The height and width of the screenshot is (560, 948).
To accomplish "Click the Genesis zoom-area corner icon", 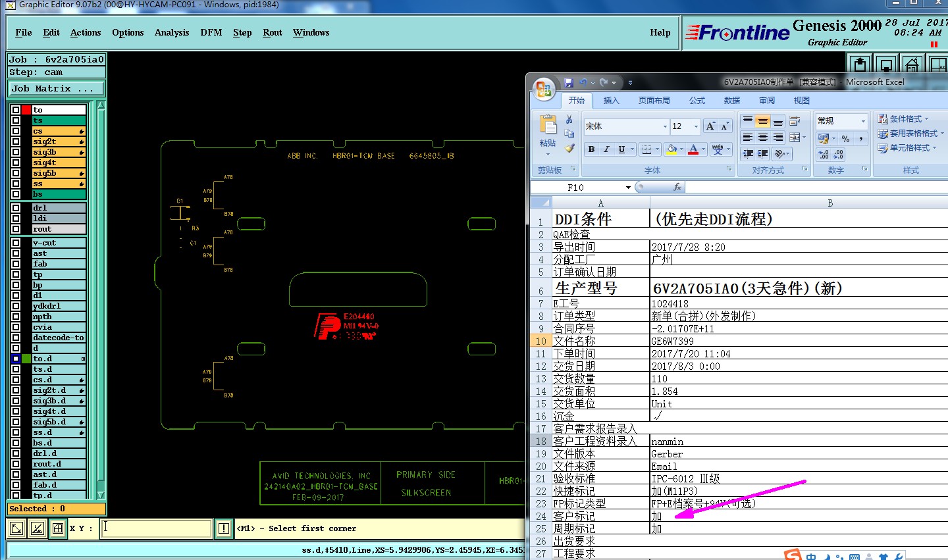I will pyautogui.click(x=16, y=528).
